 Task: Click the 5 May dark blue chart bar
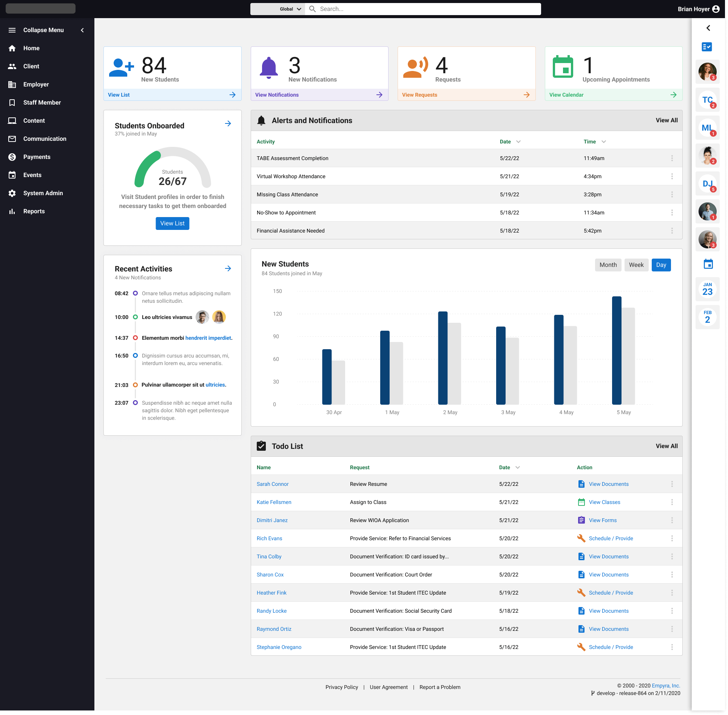pos(617,350)
